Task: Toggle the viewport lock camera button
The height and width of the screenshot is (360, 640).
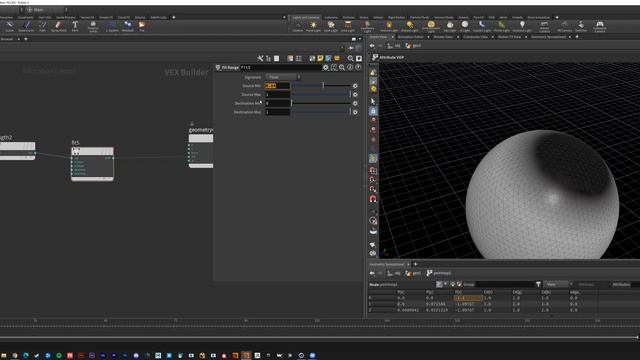Action: [373, 111]
